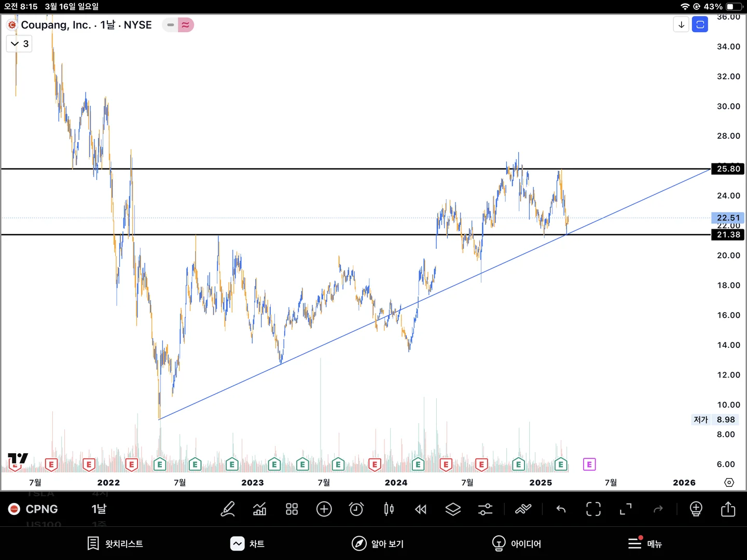Switch to the 아이디어 tab
Viewport: 747px width, 560px height.
tap(517, 543)
